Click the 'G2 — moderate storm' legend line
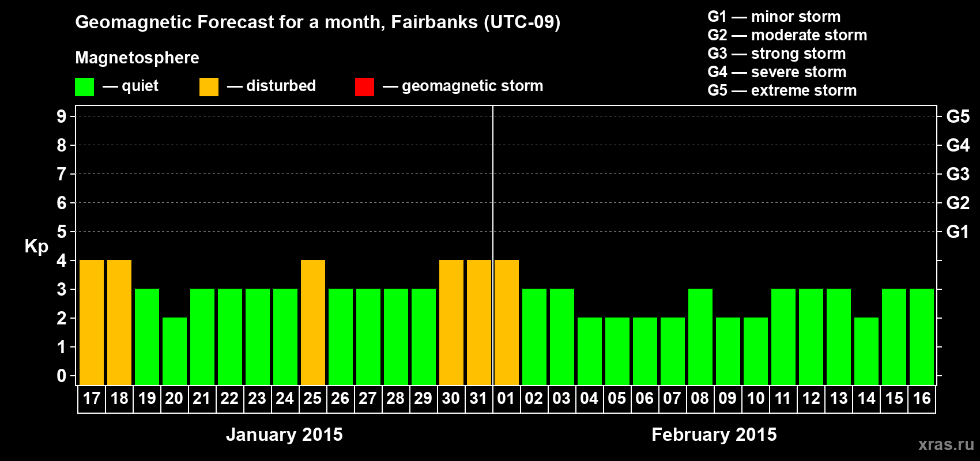Screen dimensions: 980x461 click(x=787, y=35)
